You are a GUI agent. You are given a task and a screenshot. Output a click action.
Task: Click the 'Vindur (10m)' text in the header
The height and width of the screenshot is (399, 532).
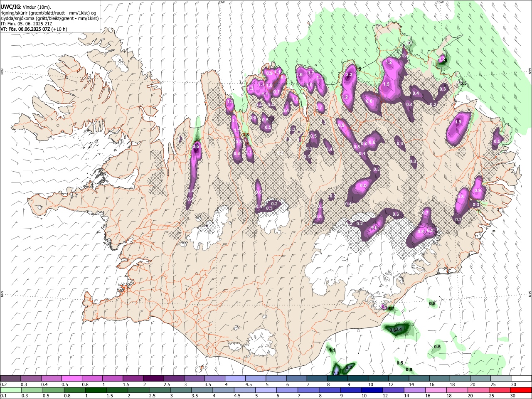pos(37,7)
